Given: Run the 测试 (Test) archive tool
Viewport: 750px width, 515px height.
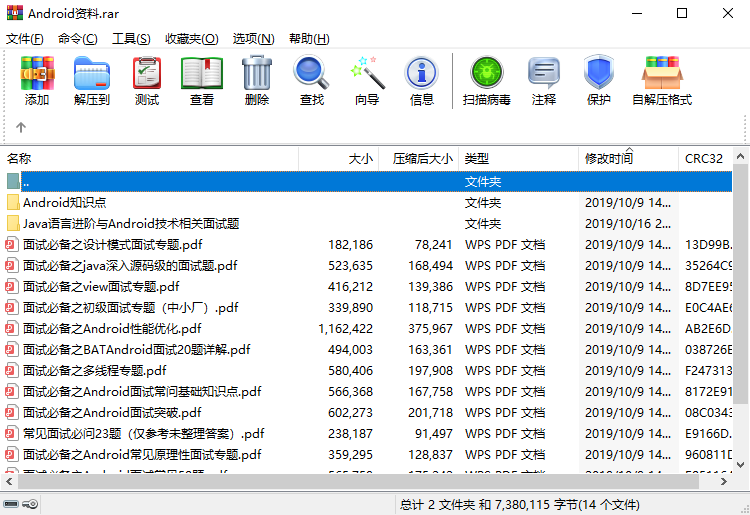Looking at the screenshot, I should 147,80.
